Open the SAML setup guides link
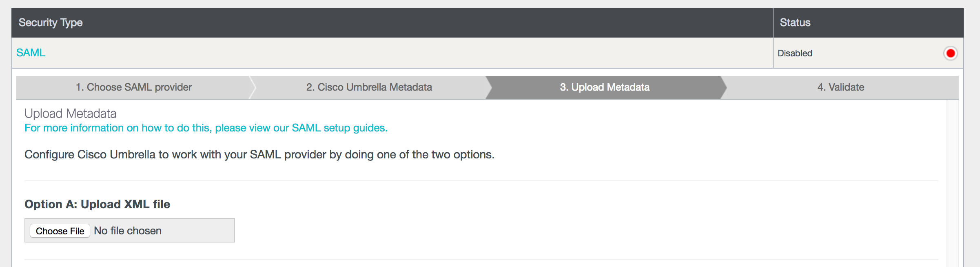Viewport: 980px width, 267px height. [x=206, y=128]
